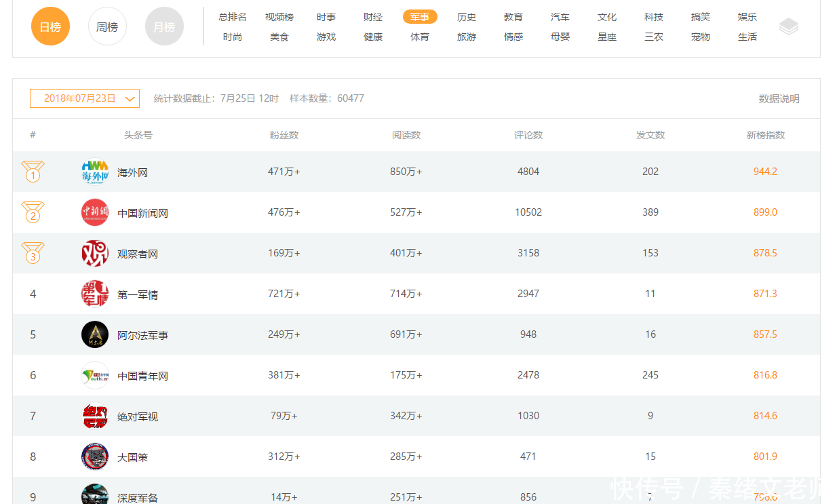The height and width of the screenshot is (504, 837).
Task: Click the 944.2 index value
Action: pyautogui.click(x=765, y=172)
